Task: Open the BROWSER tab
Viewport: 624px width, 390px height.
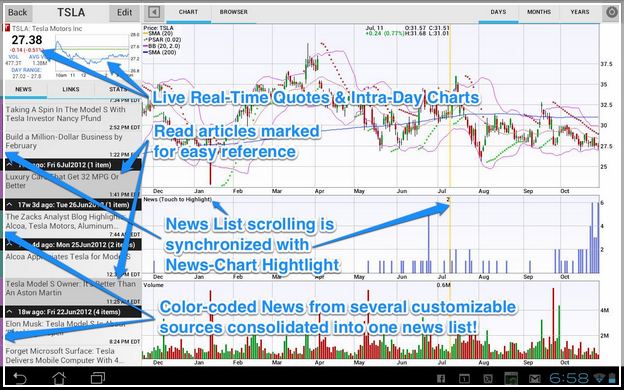Action: click(x=234, y=12)
